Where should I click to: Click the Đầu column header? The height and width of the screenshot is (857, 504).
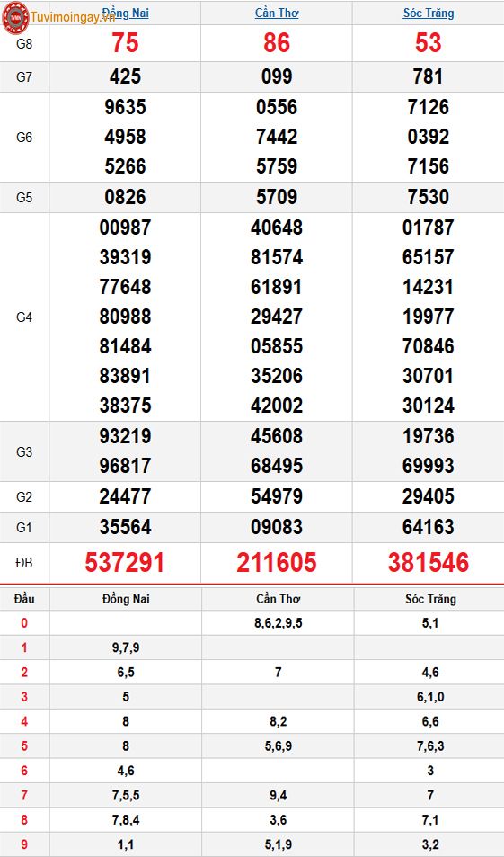point(24,599)
